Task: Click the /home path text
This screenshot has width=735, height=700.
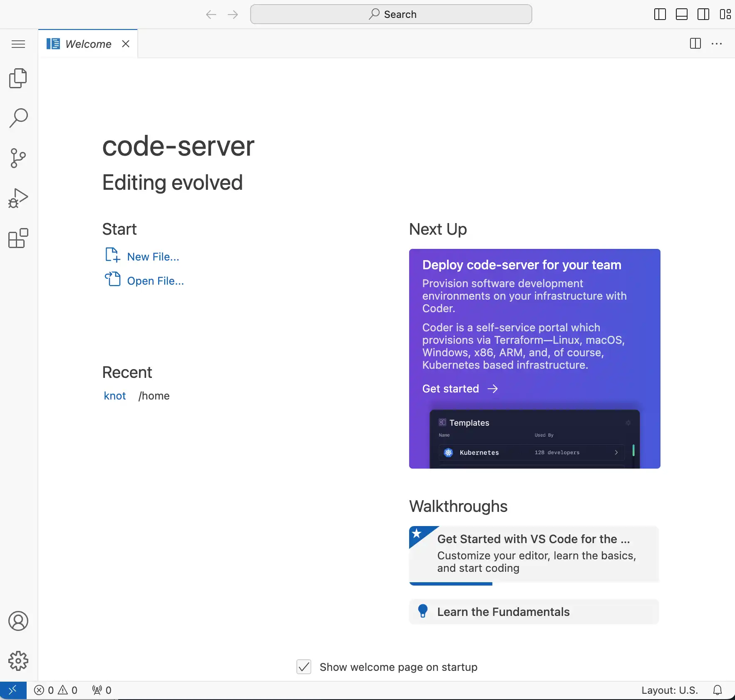Action: [x=154, y=396]
